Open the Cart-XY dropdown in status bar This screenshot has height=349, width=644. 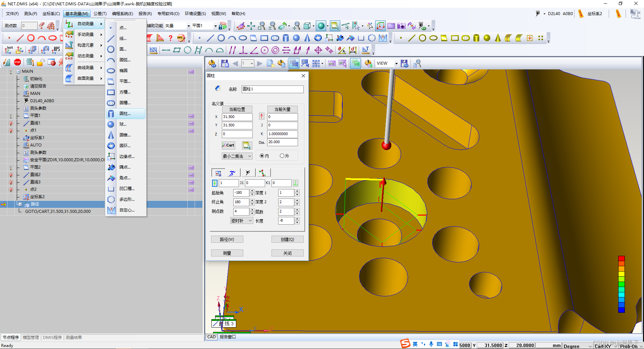pos(616,346)
